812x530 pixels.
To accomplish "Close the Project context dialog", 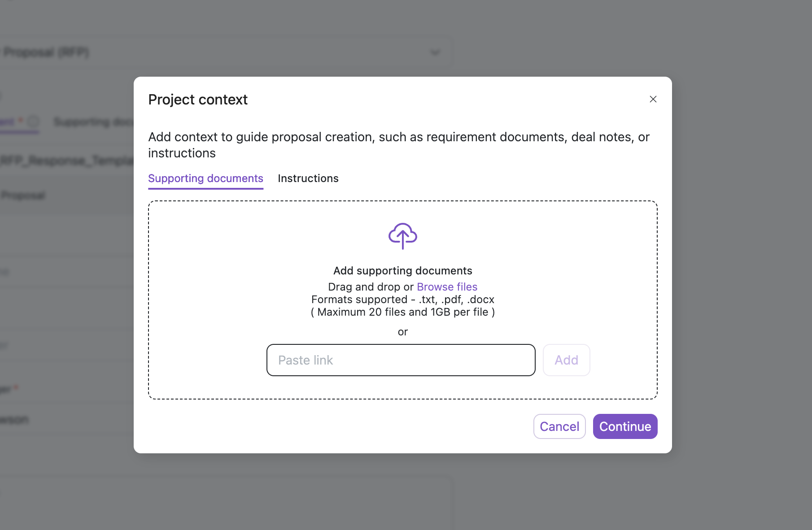I will 653,99.
